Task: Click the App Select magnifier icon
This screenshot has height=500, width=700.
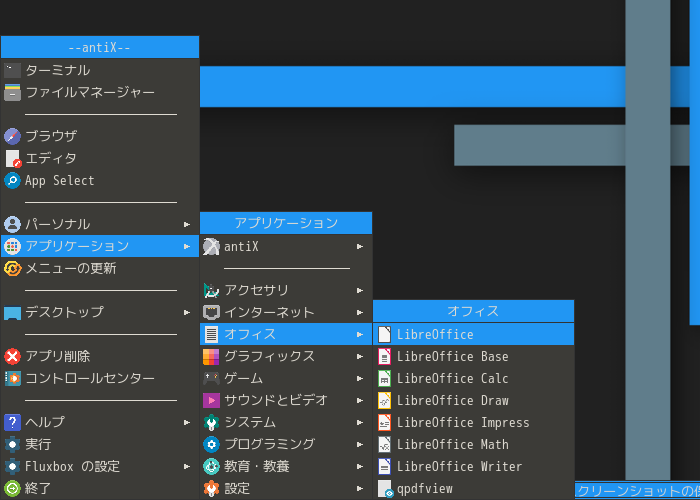Action: coord(12,180)
